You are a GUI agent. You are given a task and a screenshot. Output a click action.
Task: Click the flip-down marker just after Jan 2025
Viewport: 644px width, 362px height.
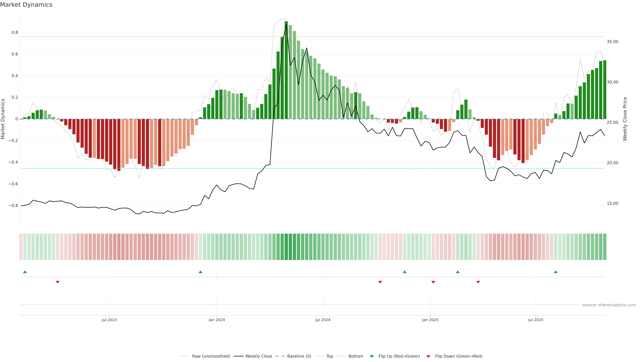pyautogui.click(x=433, y=282)
